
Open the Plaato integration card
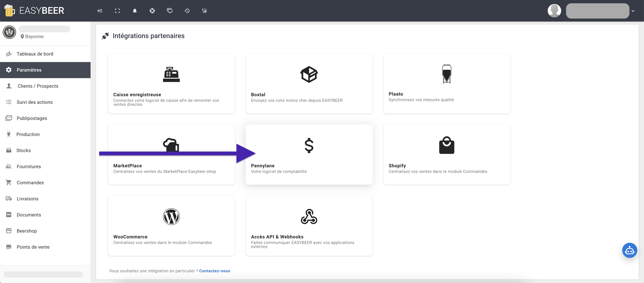447,83
